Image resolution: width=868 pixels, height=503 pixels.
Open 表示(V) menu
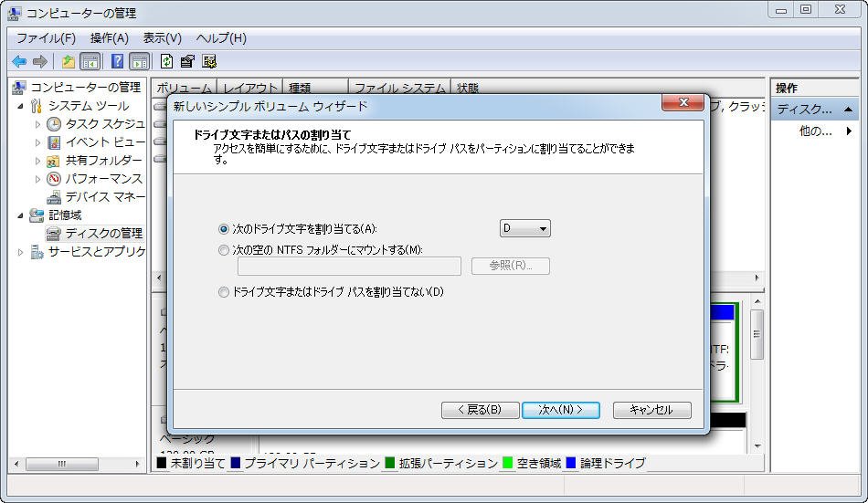tap(163, 38)
